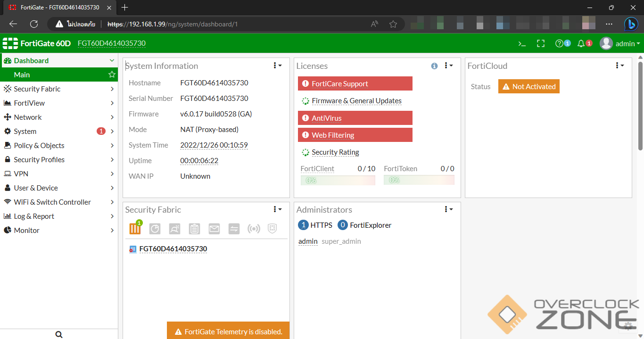This screenshot has height=339, width=644.
Task: Click the VPN laptop icon
Action: tap(7, 174)
